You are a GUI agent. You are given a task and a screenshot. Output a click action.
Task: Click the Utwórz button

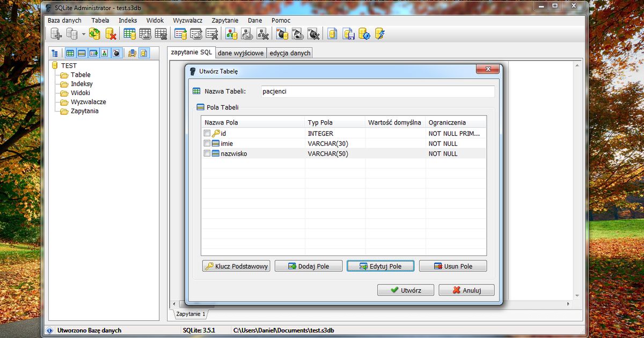click(405, 290)
